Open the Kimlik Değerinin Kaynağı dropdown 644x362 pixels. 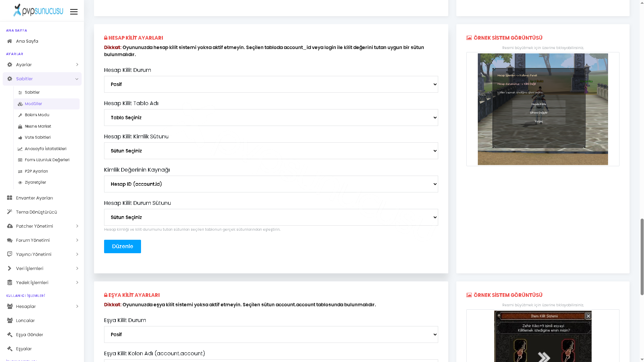[271, 184]
